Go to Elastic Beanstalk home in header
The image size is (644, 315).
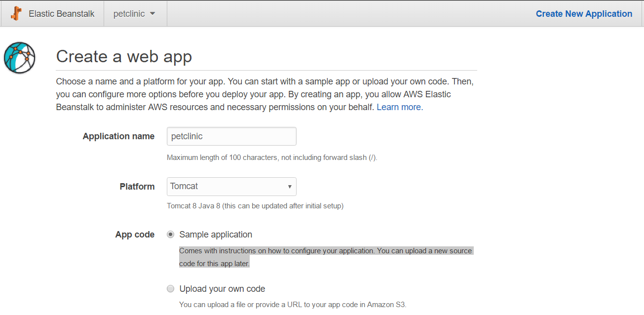tap(52, 14)
